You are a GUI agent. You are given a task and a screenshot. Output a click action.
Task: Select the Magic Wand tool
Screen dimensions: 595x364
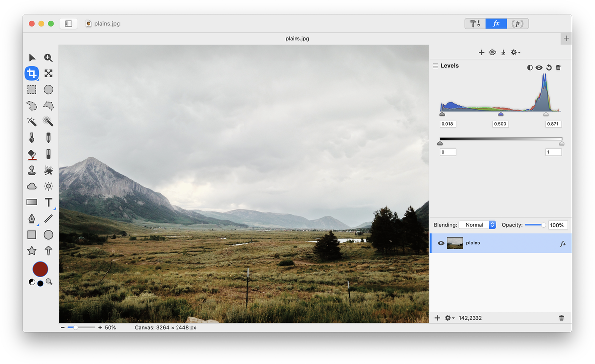[x=32, y=121]
